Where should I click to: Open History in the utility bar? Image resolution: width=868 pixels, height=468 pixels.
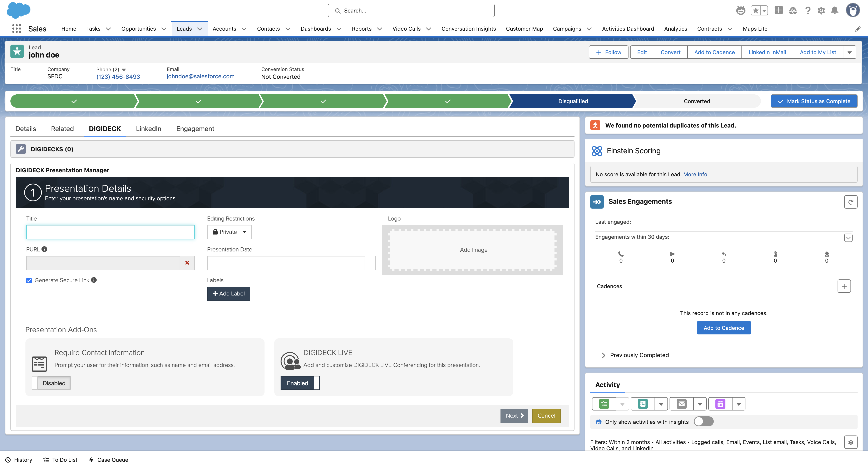(19, 460)
